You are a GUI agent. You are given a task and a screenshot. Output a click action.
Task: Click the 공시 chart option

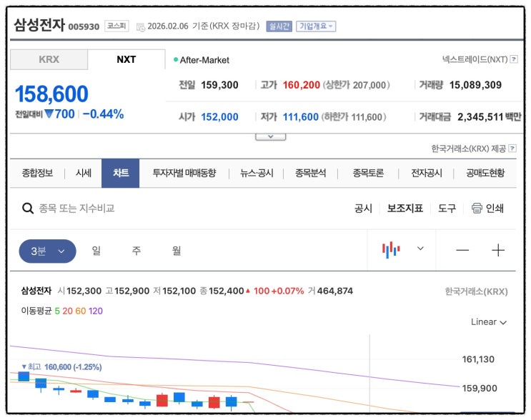point(363,208)
